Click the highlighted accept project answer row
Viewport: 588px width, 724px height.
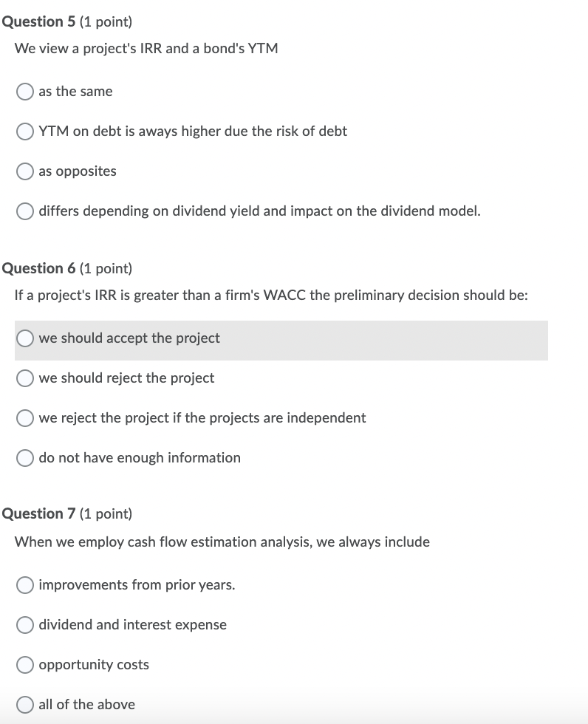pyautogui.click(x=281, y=341)
